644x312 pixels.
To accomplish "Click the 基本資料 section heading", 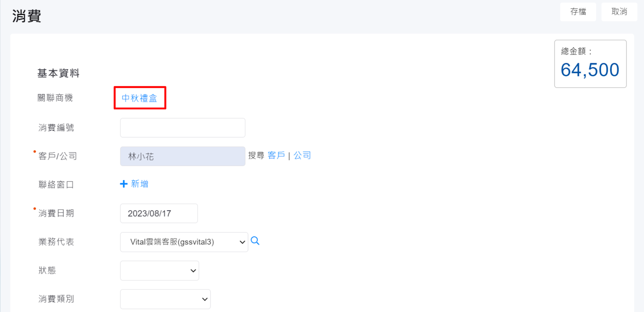I will (58, 73).
